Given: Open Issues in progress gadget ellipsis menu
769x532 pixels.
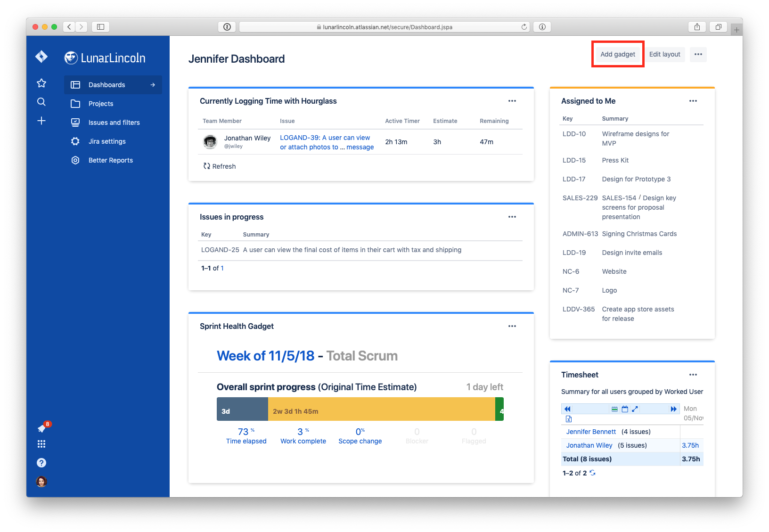Looking at the screenshot, I should (512, 217).
